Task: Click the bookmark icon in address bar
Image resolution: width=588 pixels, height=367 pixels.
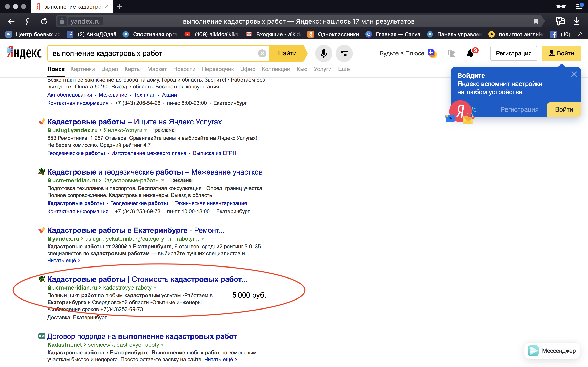Action: (536, 21)
